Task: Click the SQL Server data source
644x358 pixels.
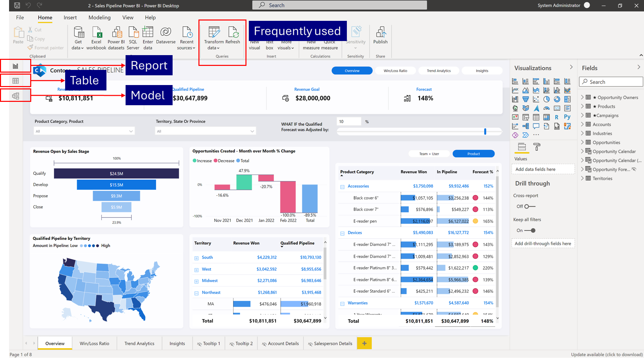Action: click(133, 38)
